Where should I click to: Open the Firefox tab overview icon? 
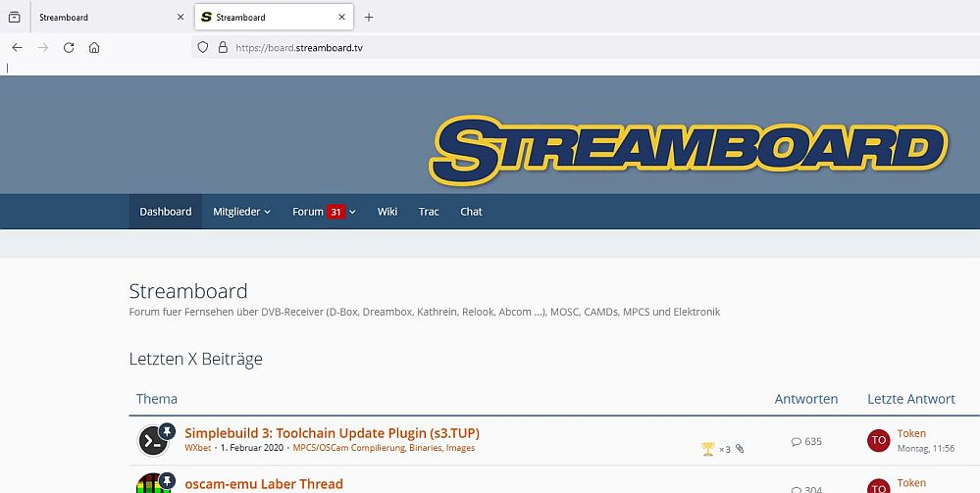[14, 18]
